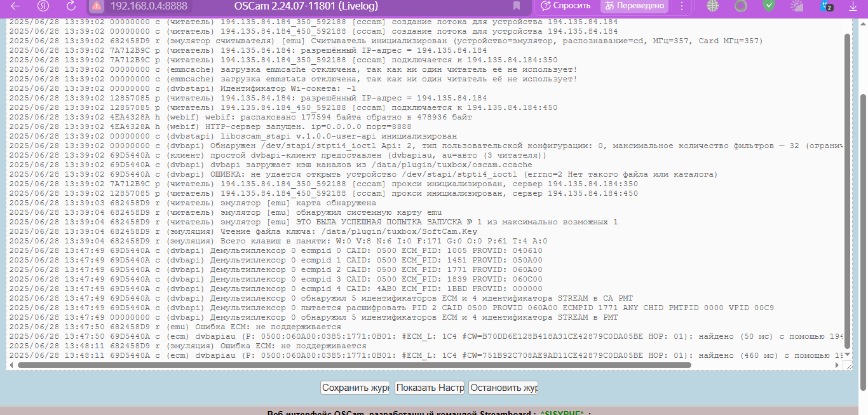Click the line 'Идентификатор Wi-сокета: -1'

(183, 88)
